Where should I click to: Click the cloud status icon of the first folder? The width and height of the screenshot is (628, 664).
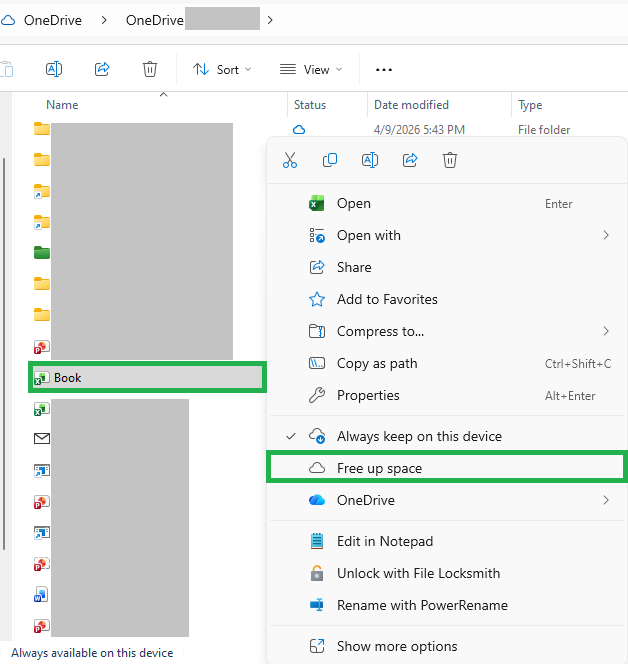[299, 130]
